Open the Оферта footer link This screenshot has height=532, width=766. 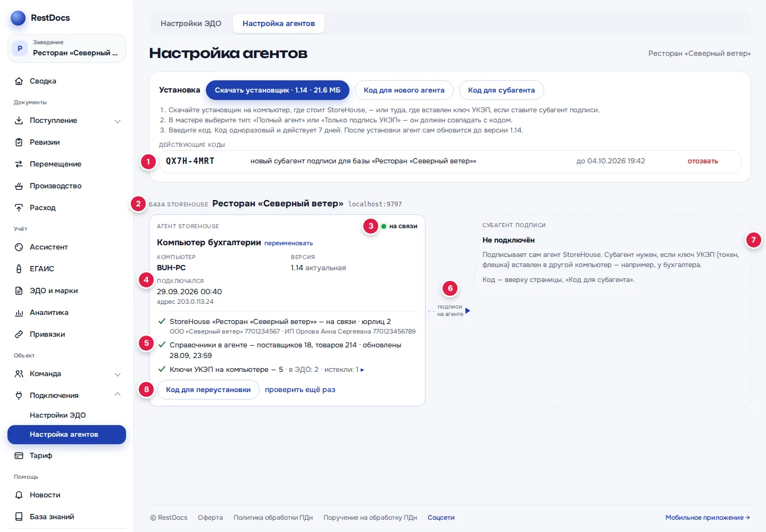(210, 518)
